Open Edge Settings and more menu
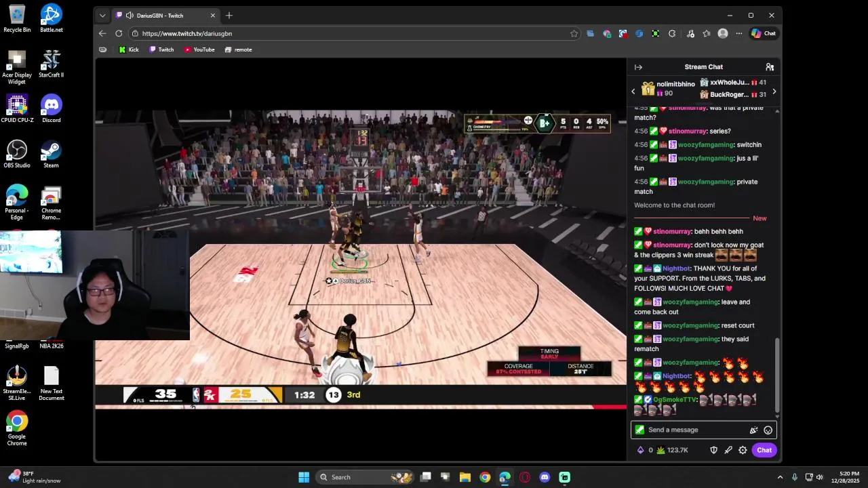The height and width of the screenshot is (488, 868). 738,33
